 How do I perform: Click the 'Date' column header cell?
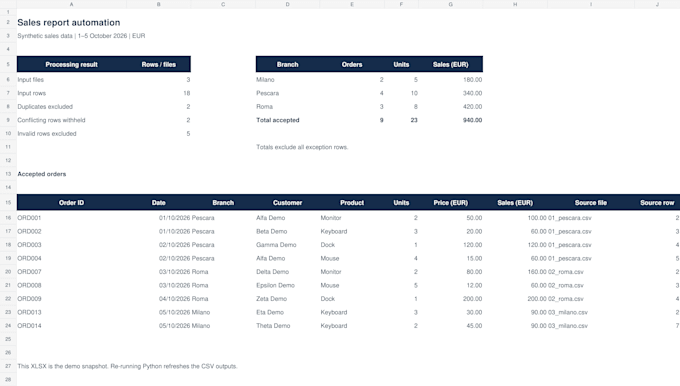(x=158, y=203)
